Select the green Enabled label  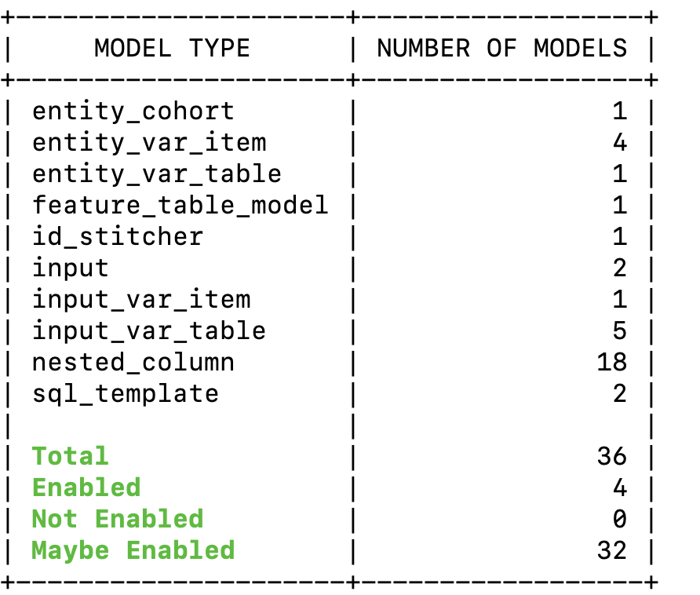pos(86,487)
